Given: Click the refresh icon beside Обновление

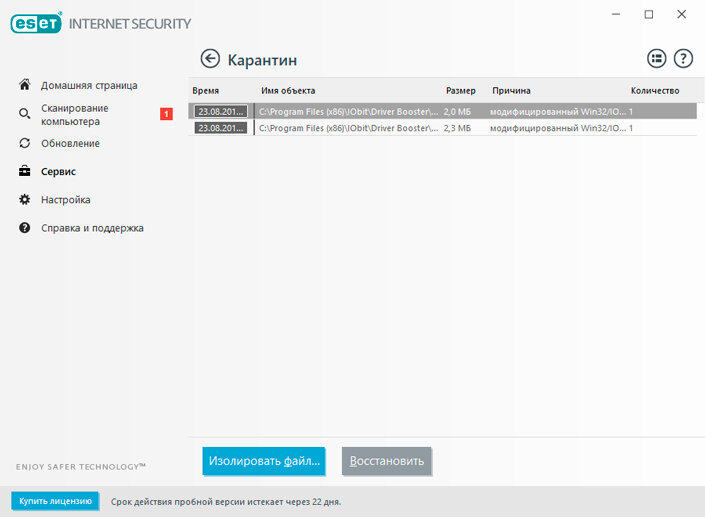Looking at the screenshot, I should pyautogui.click(x=25, y=143).
